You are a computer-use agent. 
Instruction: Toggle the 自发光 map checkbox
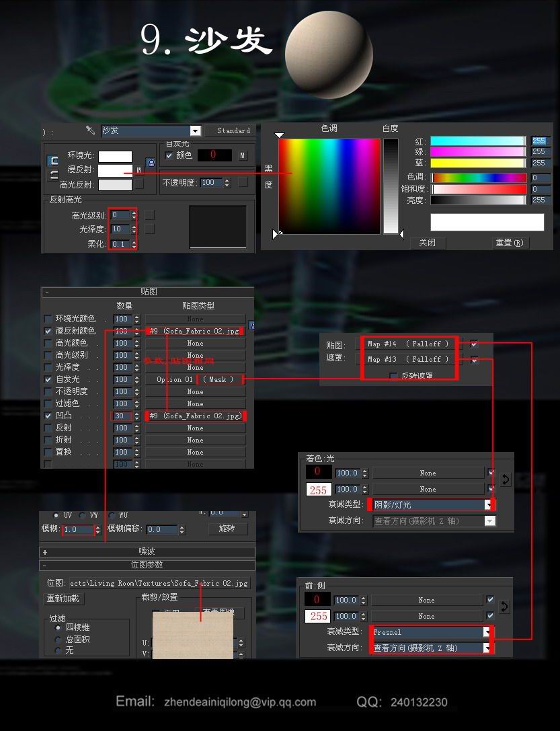(48, 379)
